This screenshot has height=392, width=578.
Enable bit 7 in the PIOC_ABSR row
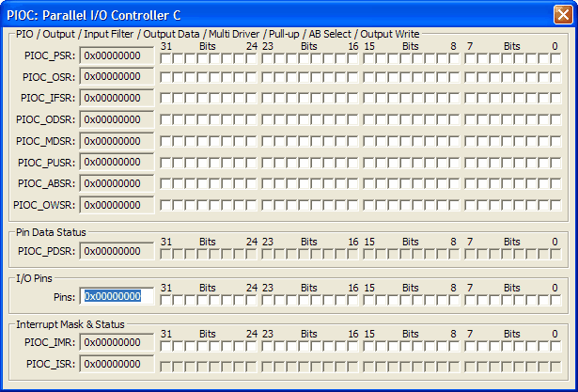point(470,183)
